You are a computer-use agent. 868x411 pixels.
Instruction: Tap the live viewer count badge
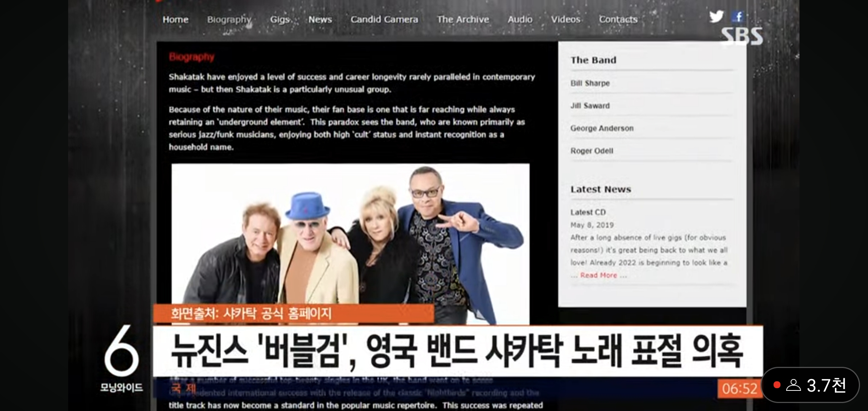pos(810,385)
